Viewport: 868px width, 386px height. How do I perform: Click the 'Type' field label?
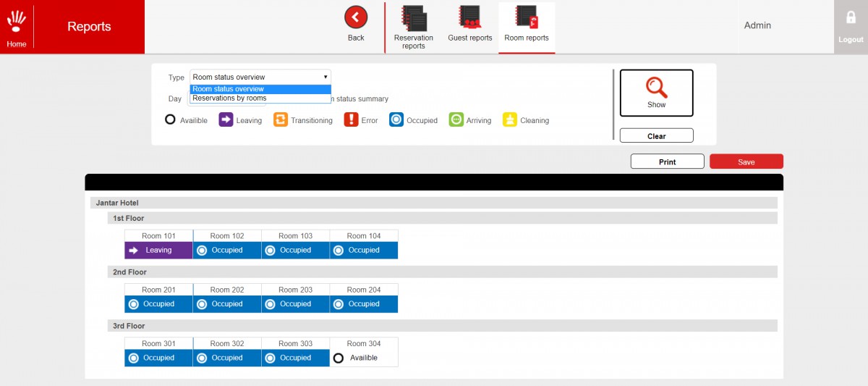click(x=176, y=77)
